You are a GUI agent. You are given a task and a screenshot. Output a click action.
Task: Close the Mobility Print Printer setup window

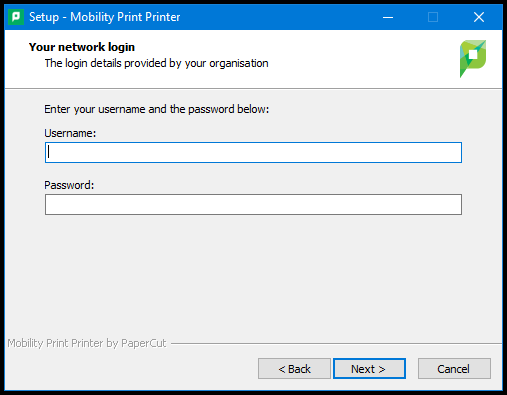(x=479, y=17)
